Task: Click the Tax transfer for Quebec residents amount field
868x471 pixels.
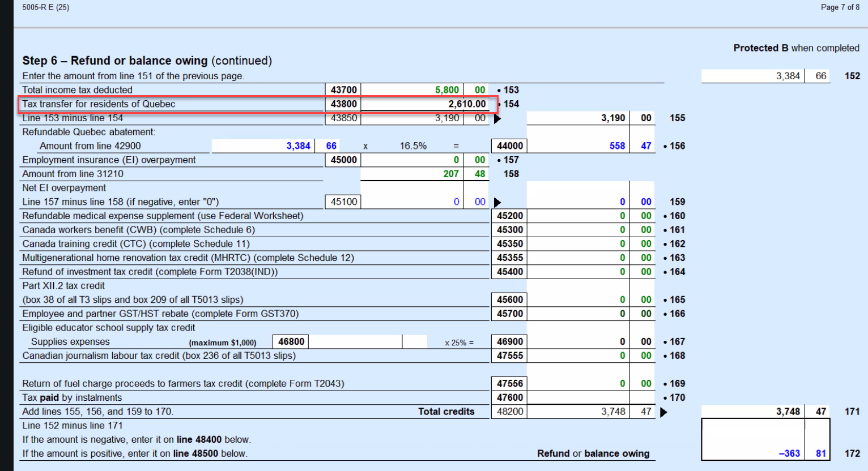Action: (424, 104)
